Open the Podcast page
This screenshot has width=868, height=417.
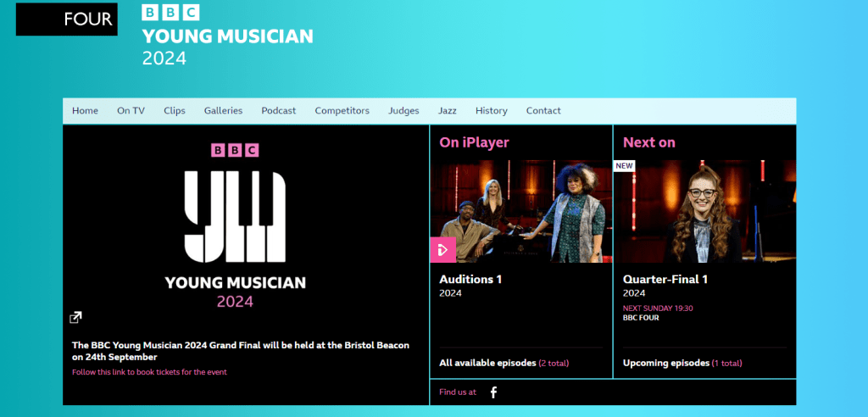[x=279, y=111]
